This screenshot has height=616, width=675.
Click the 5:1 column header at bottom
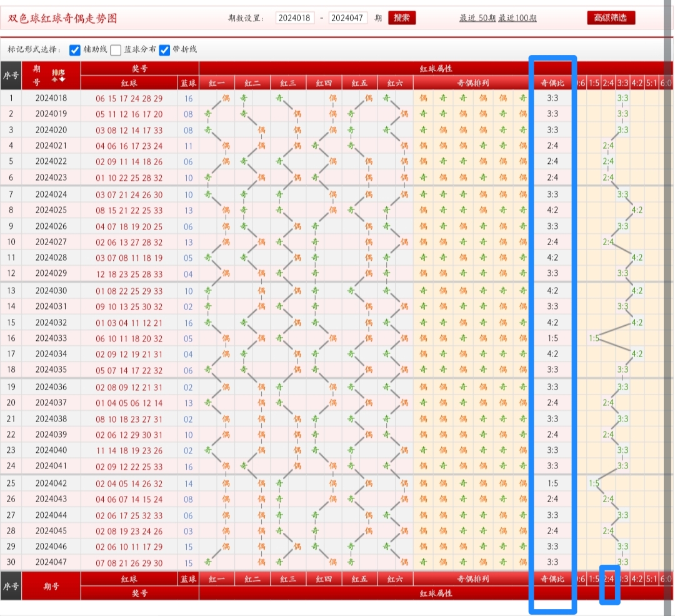point(651,579)
